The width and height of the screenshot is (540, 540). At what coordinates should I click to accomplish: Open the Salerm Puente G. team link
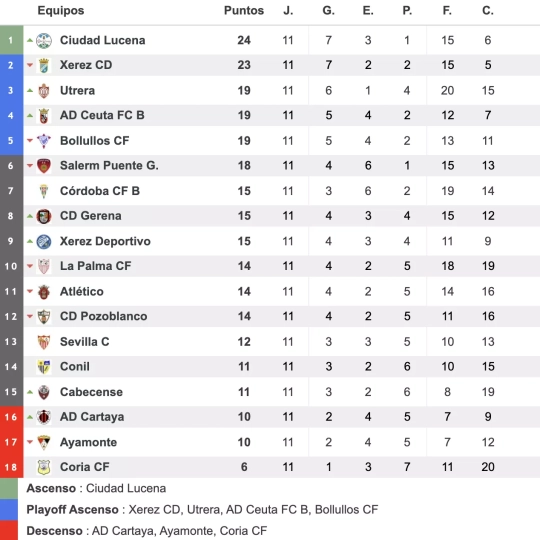coord(109,166)
